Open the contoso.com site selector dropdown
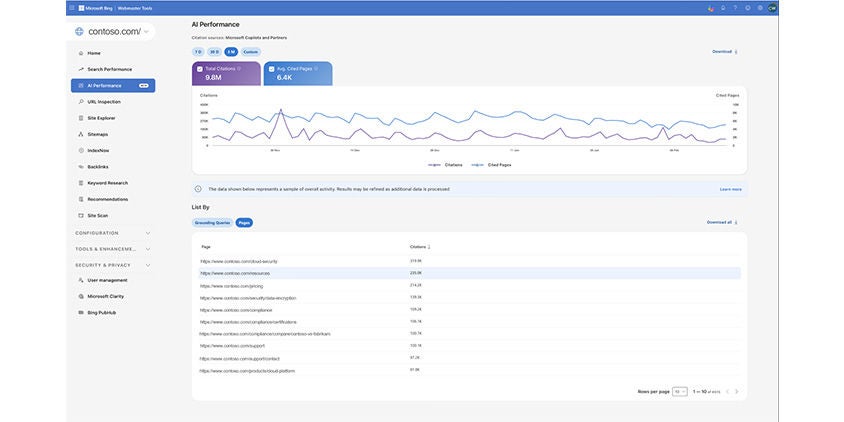844x422 pixels. click(147, 32)
